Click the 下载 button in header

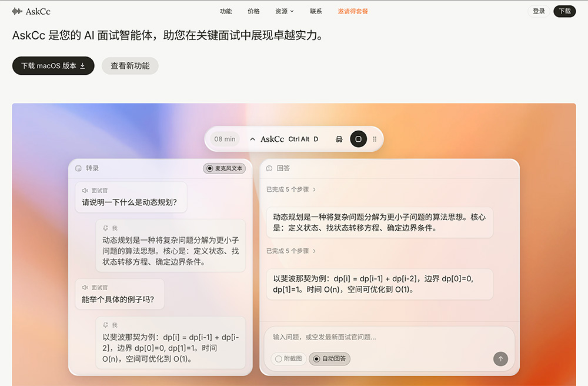pyautogui.click(x=564, y=11)
